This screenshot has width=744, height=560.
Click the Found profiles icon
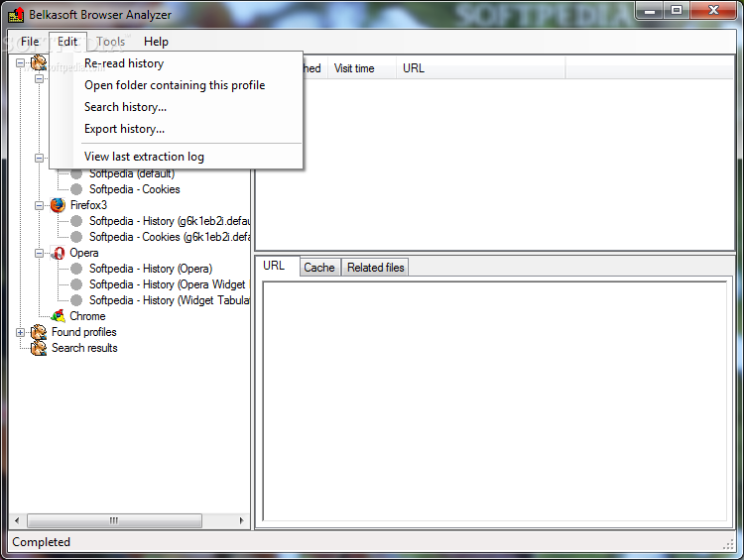39,332
